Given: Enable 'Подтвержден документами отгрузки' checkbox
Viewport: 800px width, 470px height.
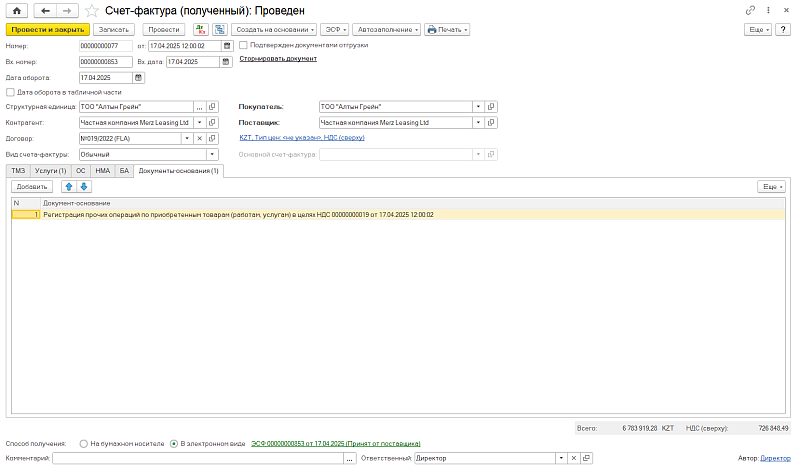Looking at the screenshot, I should [243, 45].
